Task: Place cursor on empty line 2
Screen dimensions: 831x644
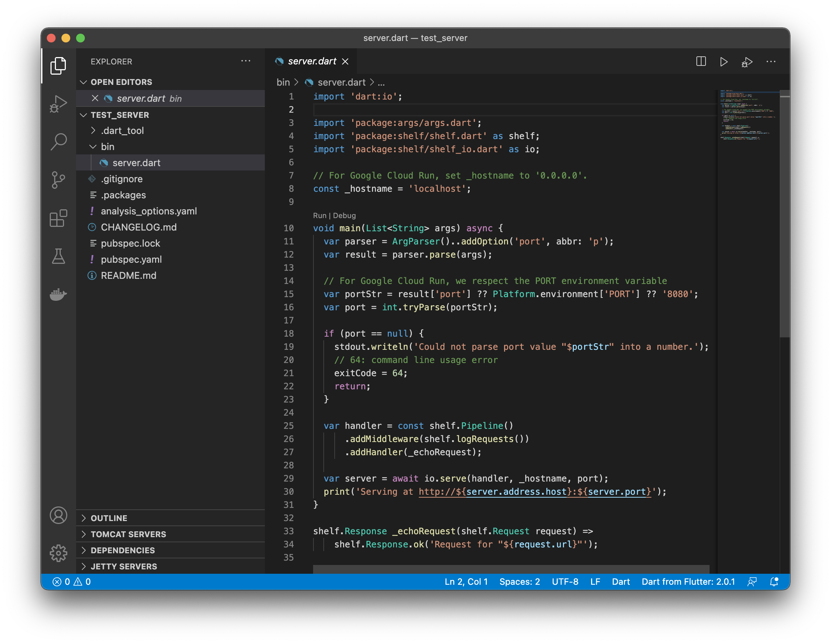Action: [514, 110]
